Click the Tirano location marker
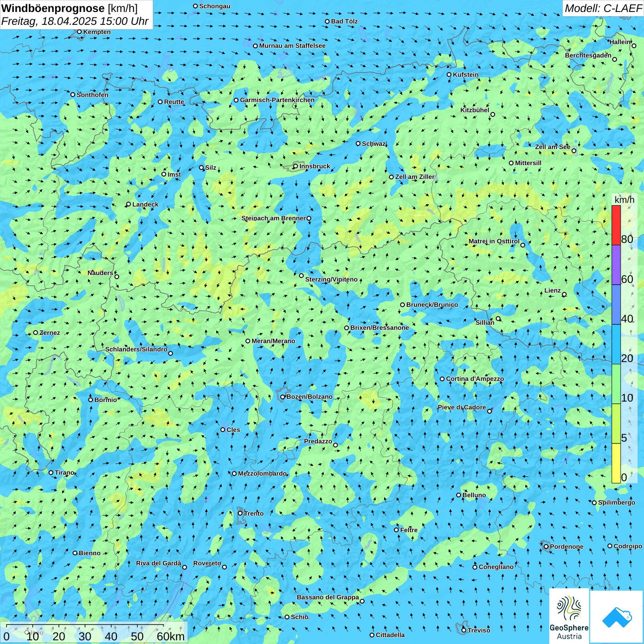 click(51, 472)
